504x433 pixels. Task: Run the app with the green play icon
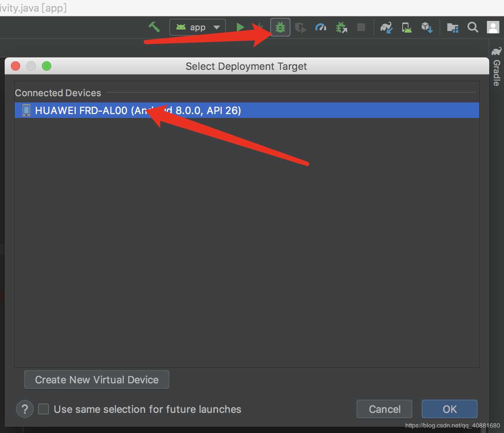[x=240, y=27]
